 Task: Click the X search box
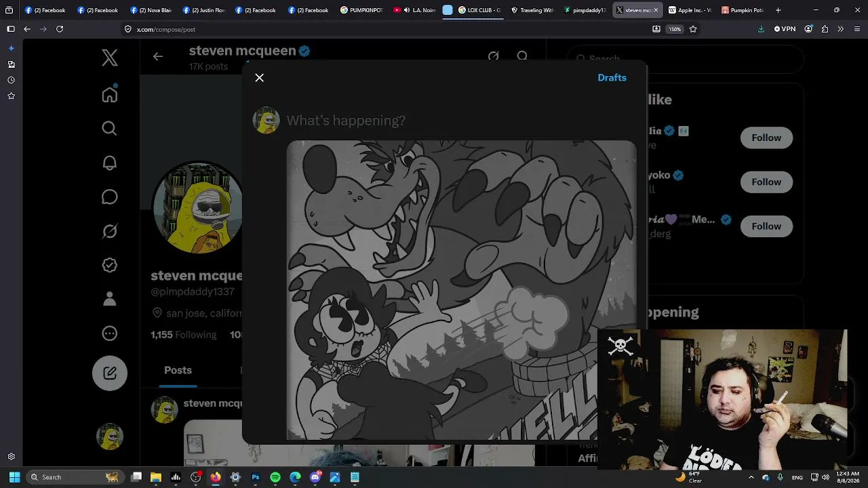[x=685, y=59]
